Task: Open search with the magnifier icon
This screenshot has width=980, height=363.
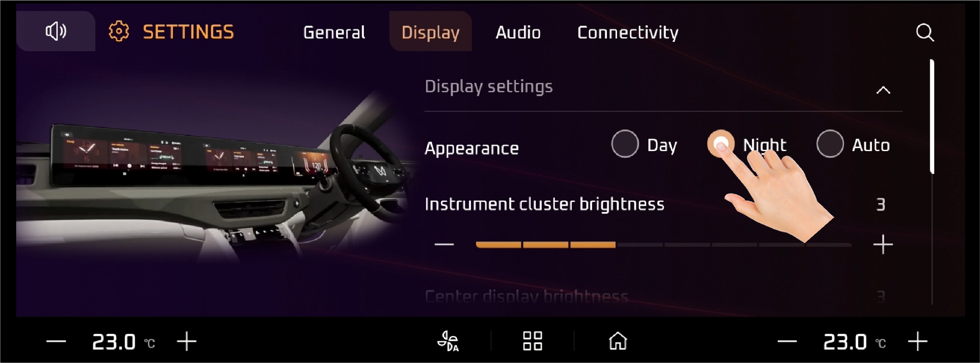Action: point(925,32)
